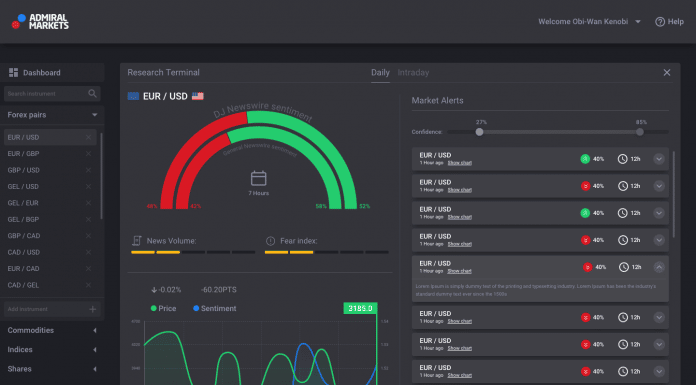Click the EU flag next to EUR / USD
Image resolution: width=696 pixels, height=385 pixels.
point(133,96)
